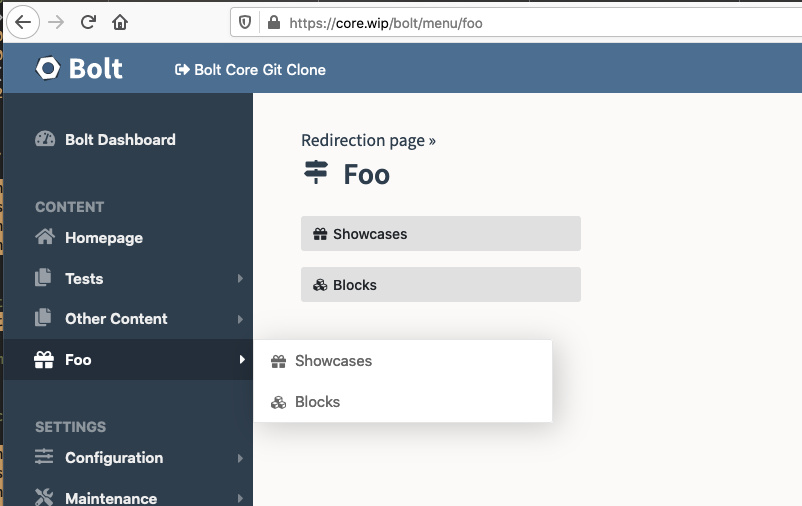This screenshot has height=506, width=802.
Task: Click the browser back arrow button
Action: point(23,22)
